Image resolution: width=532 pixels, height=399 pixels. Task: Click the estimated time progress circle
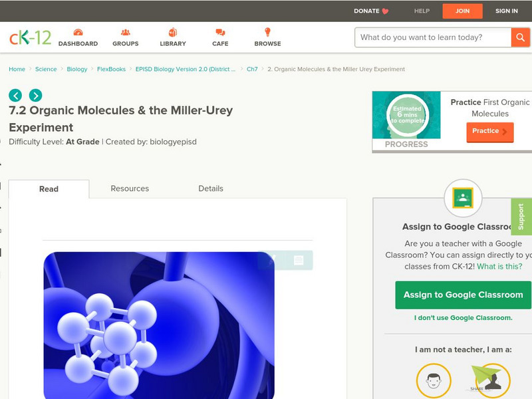click(407, 114)
